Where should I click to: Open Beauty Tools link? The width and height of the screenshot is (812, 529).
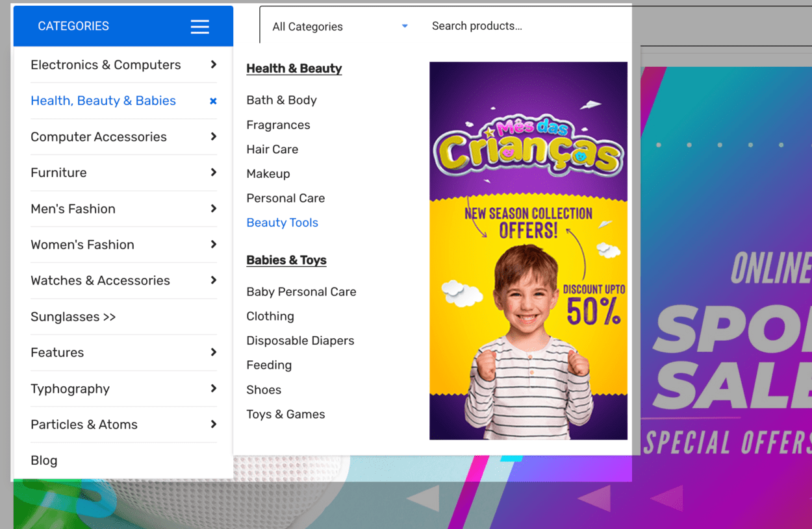click(x=282, y=223)
